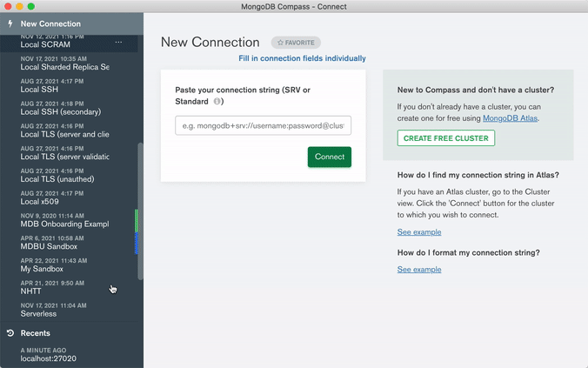Click 'New to Compass and don't have a cluster?' heading
588x368 pixels.
(476, 90)
